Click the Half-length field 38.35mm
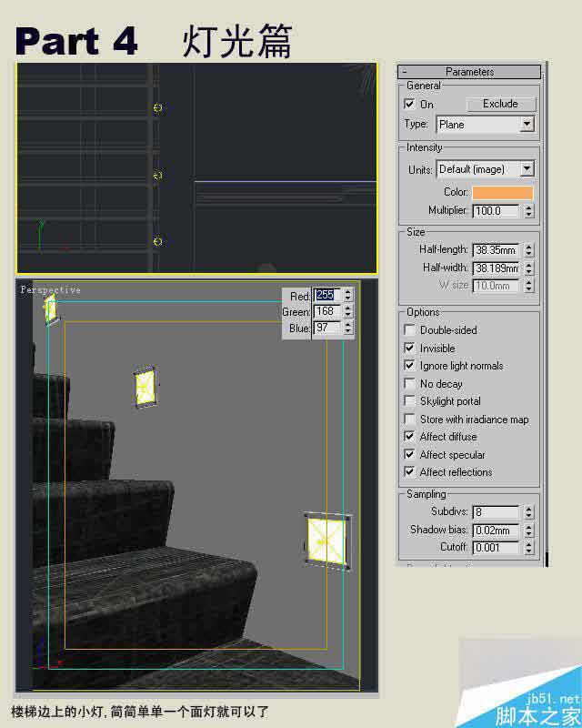The height and width of the screenshot is (728, 582). (x=496, y=250)
